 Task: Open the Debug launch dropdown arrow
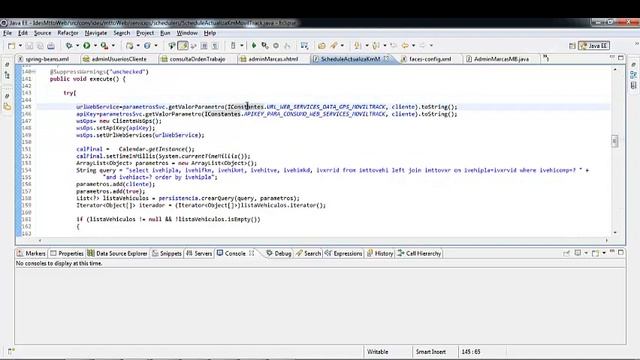click(x=77, y=46)
